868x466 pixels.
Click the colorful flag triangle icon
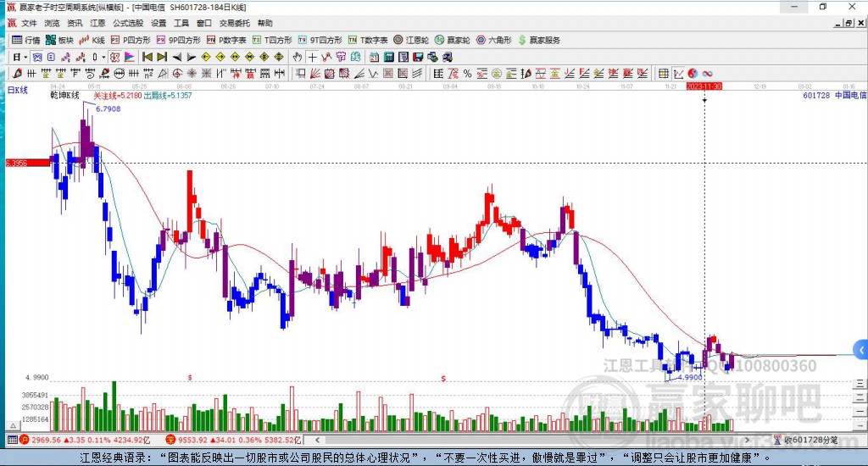129,57
